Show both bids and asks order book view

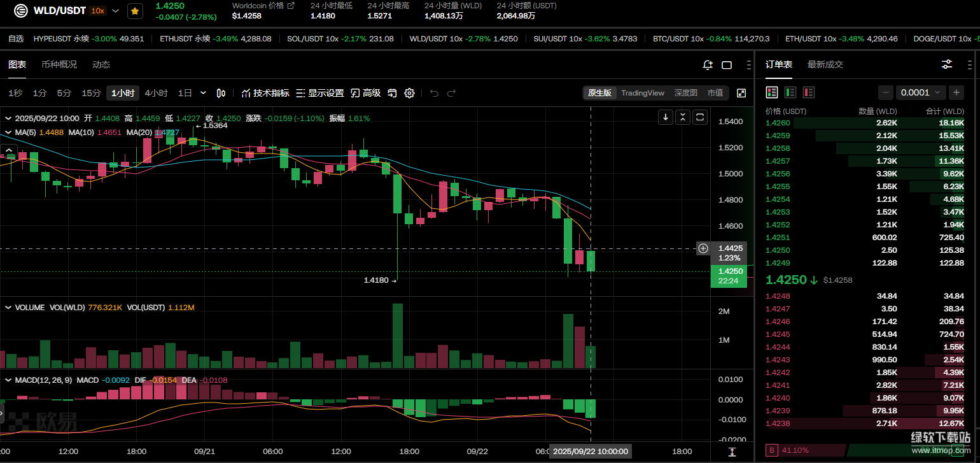coord(772,92)
